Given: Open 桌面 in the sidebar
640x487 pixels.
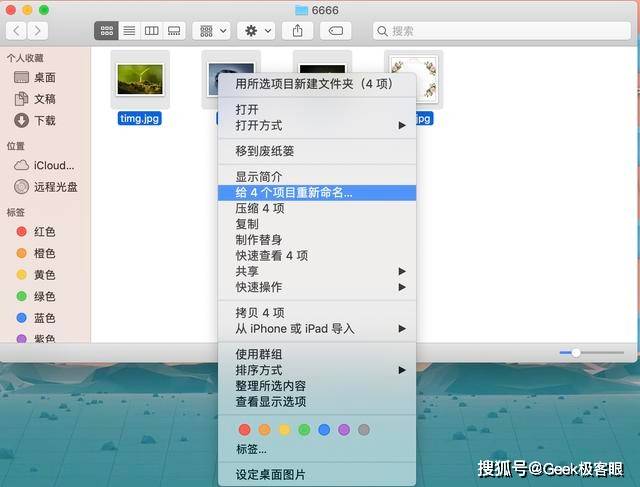Looking at the screenshot, I should [x=45, y=78].
